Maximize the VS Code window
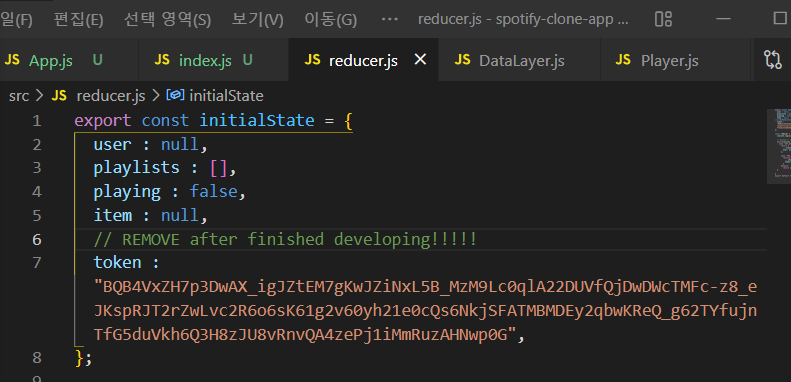791x382 pixels. (780, 19)
